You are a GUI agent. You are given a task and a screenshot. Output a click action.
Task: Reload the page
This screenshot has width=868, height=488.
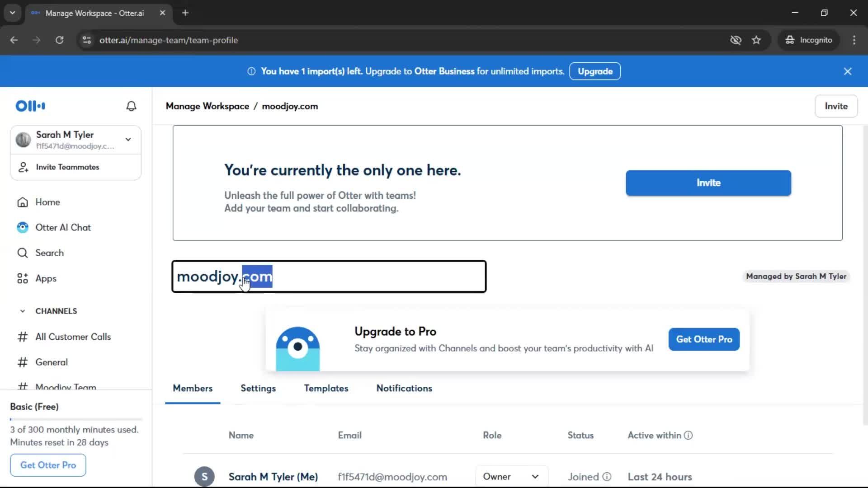point(59,40)
